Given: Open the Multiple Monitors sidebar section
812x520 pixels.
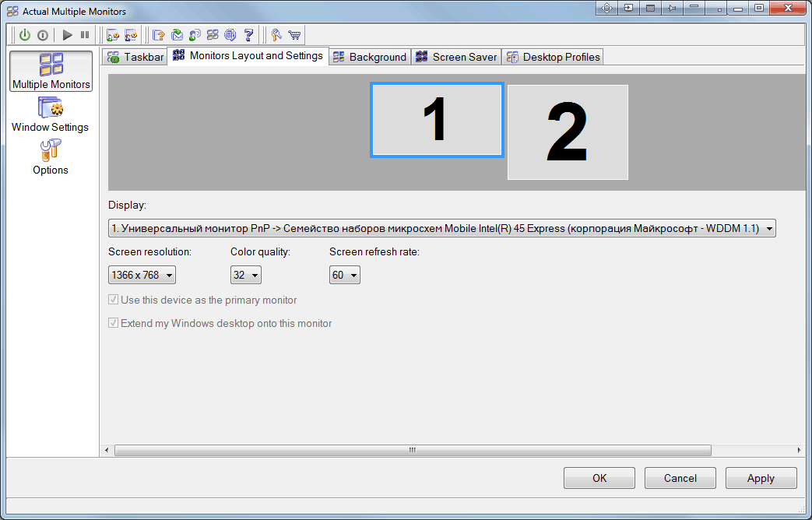Looking at the screenshot, I should click(x=51, y=71).
